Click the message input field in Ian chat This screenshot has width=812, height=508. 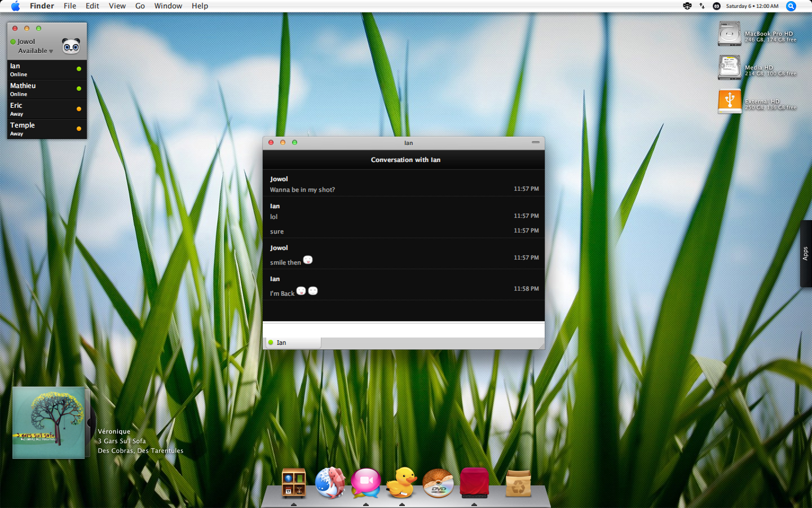(x=404, y=330)
